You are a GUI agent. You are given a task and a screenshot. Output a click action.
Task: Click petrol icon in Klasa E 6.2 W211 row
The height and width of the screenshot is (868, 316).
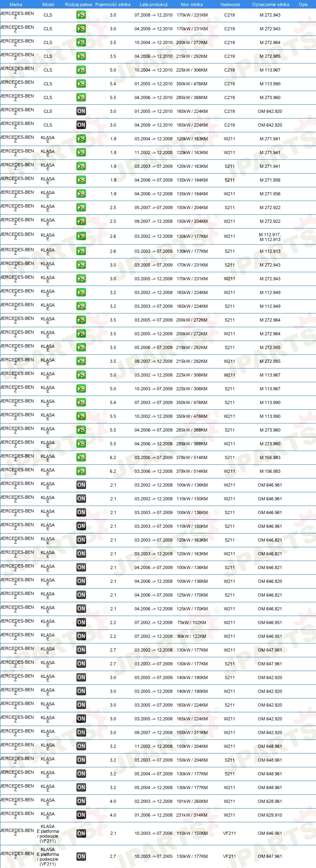[81, 471]
